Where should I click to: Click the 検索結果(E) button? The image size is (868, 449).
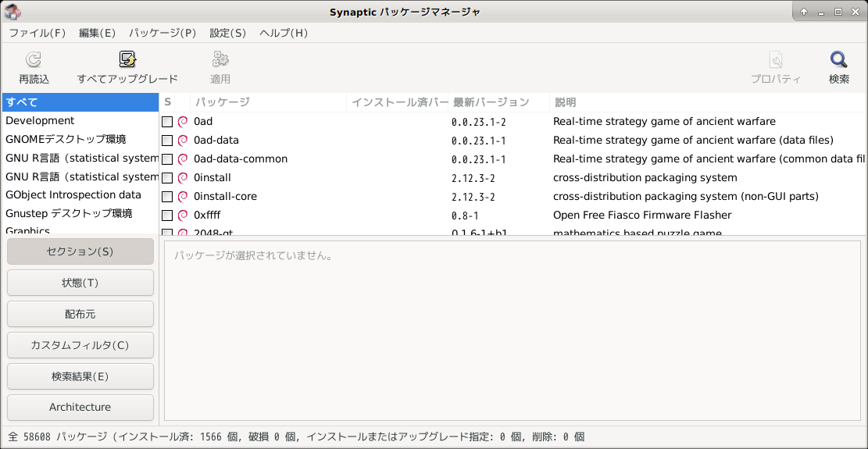coord(80,376)
